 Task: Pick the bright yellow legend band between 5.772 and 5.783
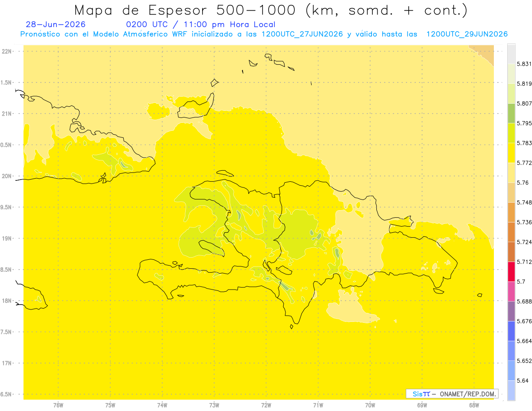point(511,153)
